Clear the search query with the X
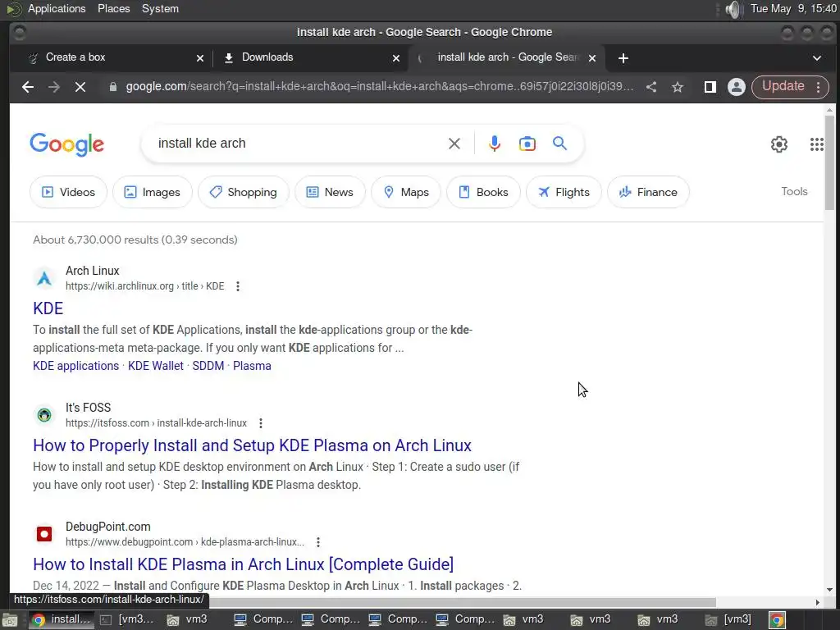Image resolution: width=840 pixels, height=630 pixels. tap(454, 144)
